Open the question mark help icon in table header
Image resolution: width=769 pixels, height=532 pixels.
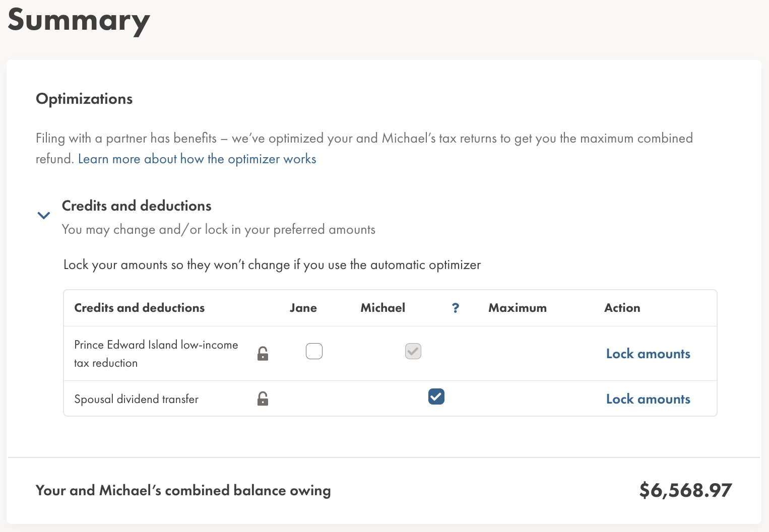coord(456,308)
